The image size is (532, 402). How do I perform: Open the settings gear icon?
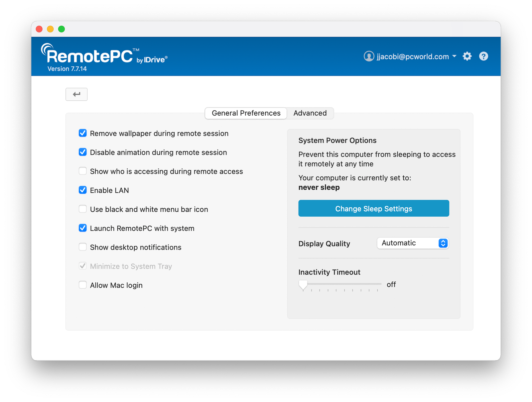point(467,56)
